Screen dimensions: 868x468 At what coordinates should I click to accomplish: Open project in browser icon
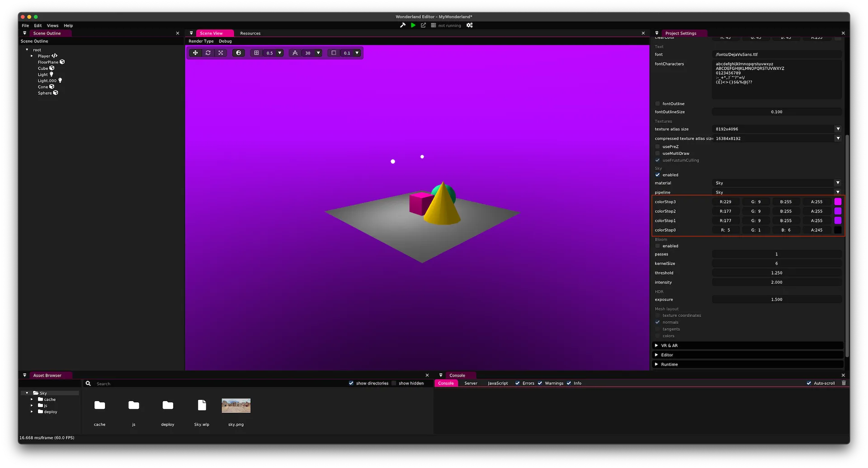[423, 25]
